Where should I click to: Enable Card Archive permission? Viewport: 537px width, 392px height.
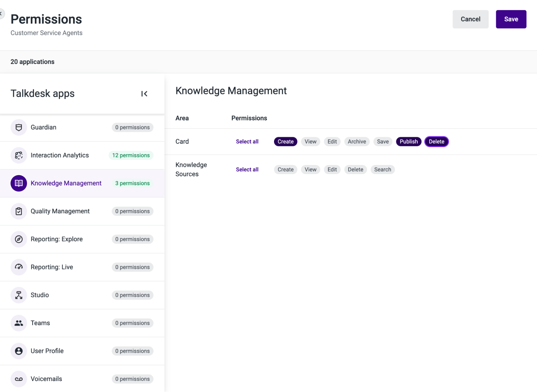(357, 142)
